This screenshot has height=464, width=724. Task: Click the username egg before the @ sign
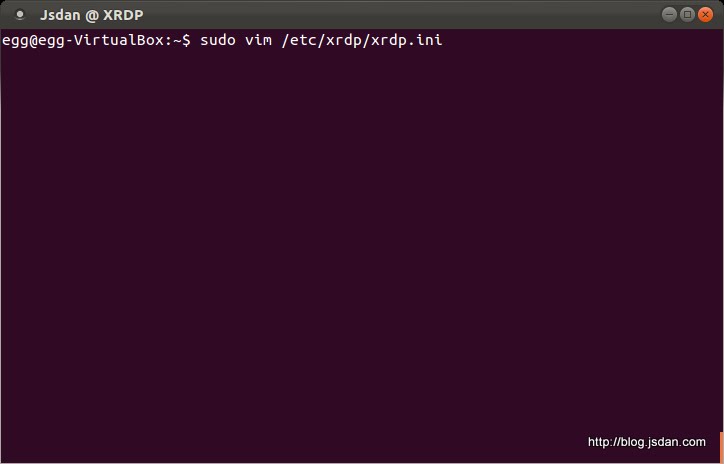pos(14,40)
